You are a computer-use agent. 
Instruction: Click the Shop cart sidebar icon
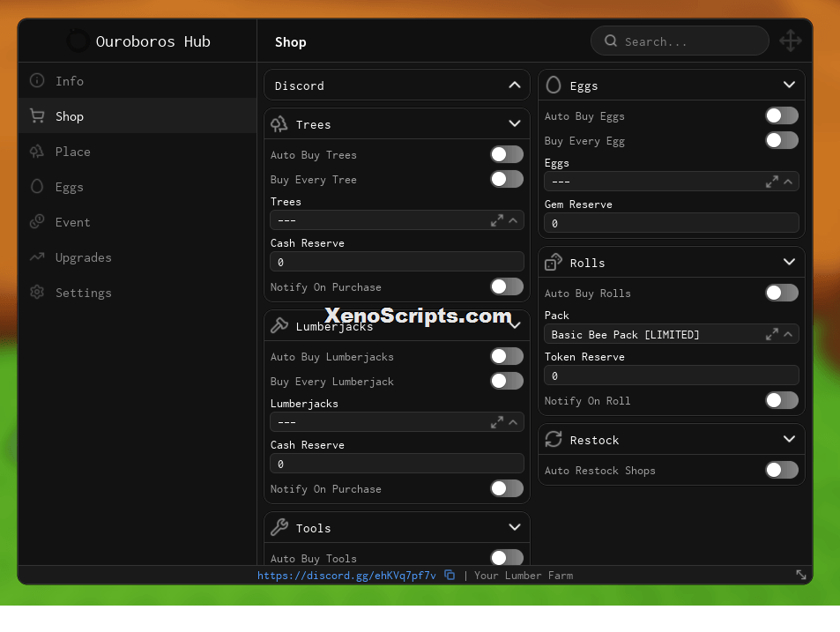click(x=37, y=115)
